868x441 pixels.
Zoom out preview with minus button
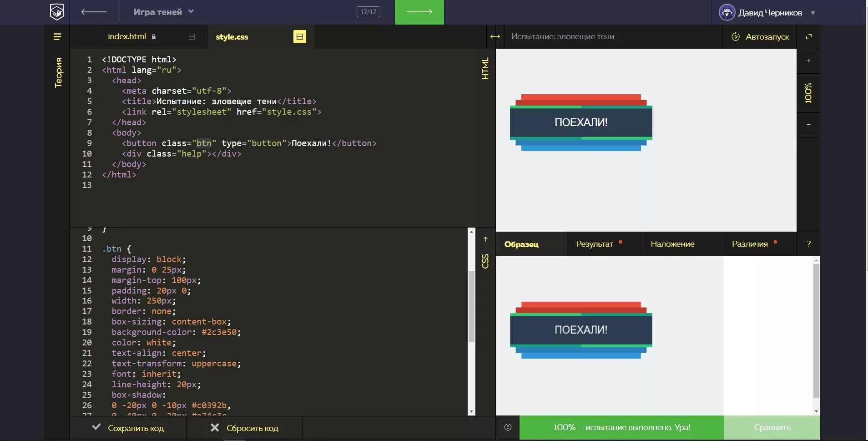pyautogui.click(x=808, y=125)
